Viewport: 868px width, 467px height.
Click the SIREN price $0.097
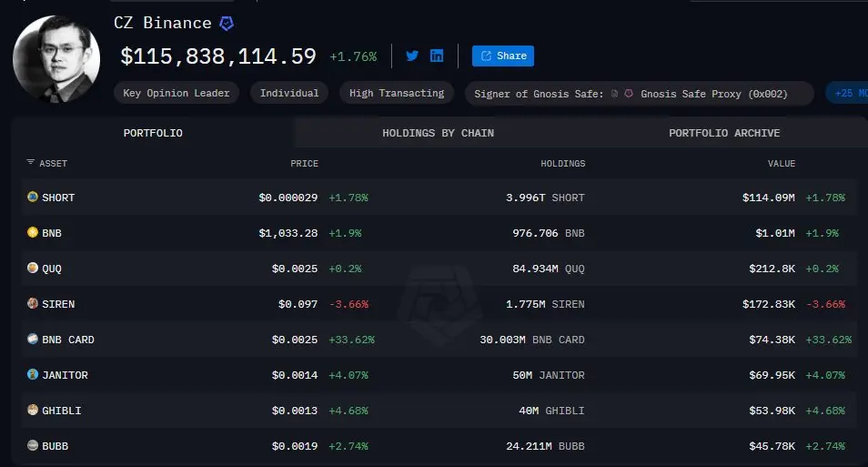[x=298, y=304]
